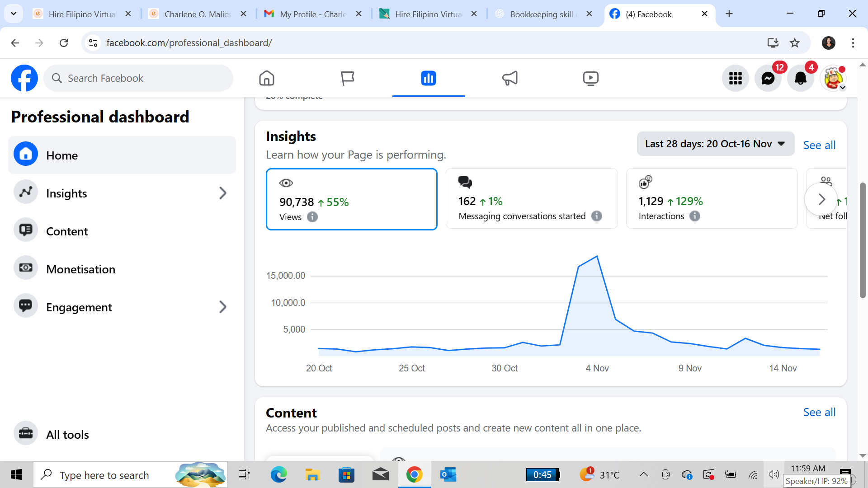Open the notifications bell
The width and height of the screenshot is (868, 488).
(800, 78)
